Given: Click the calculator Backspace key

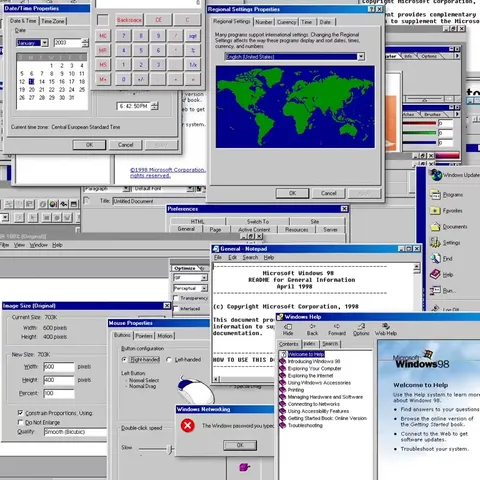Looking at the screenshot, I should [129, 20].
